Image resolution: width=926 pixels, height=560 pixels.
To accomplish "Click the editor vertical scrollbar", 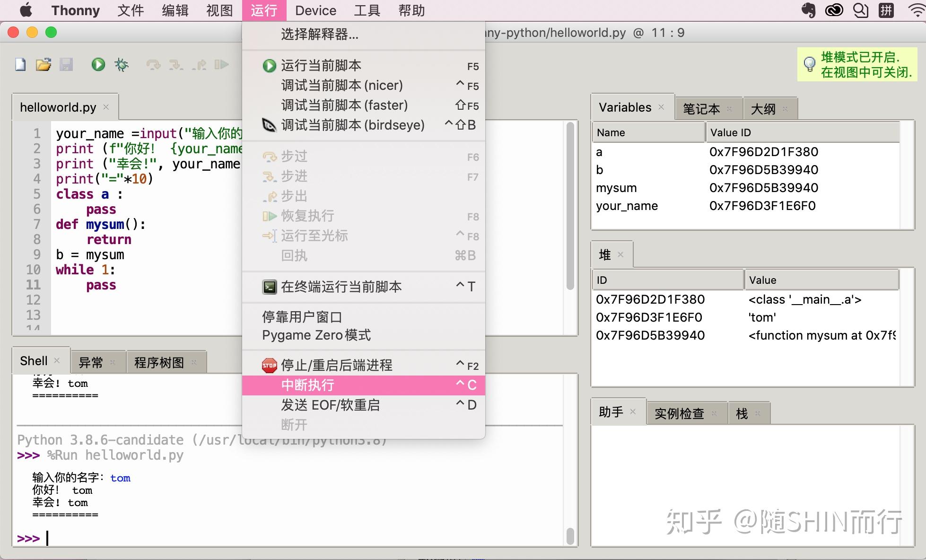I will [x=570, y=207].
